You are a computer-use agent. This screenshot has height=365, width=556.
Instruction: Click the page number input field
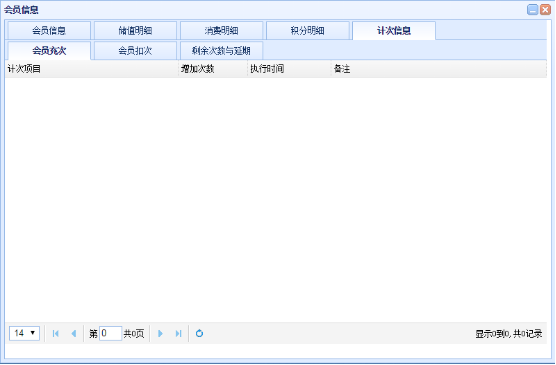(x=110, y=333)
